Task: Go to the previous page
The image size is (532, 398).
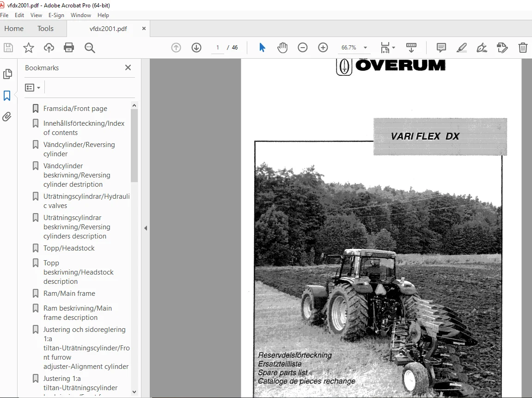Action: click(176, 48)
